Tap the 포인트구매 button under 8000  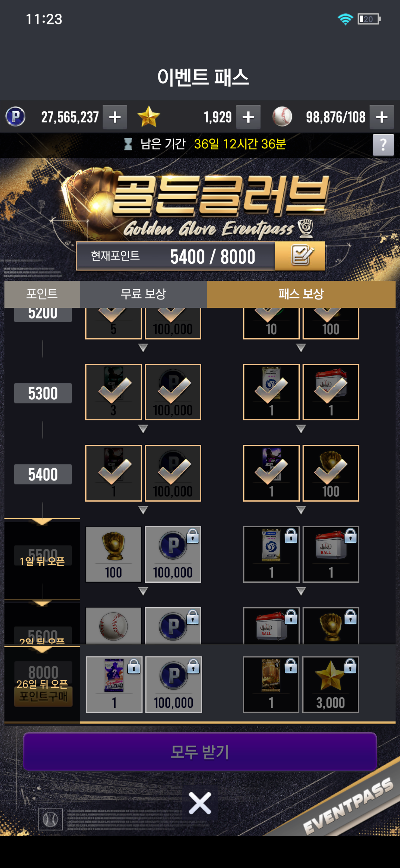[43, 696]
